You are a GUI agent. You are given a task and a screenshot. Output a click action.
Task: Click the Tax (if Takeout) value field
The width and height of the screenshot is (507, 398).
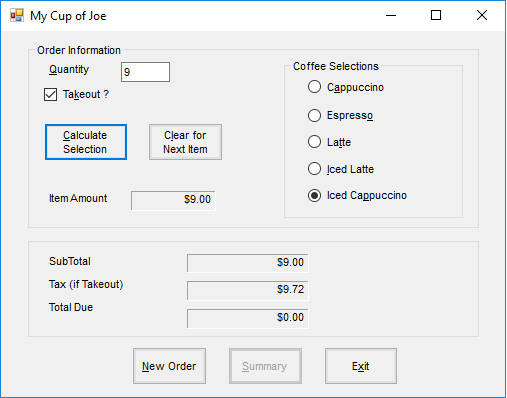pyautogui.click(x=248, y=290)
